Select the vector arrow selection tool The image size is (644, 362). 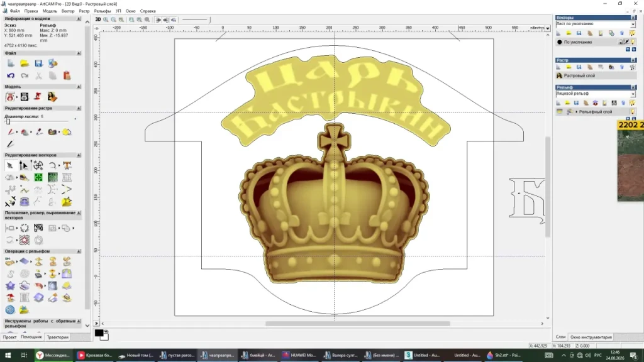pyautogui.click(x=10, y=165)
